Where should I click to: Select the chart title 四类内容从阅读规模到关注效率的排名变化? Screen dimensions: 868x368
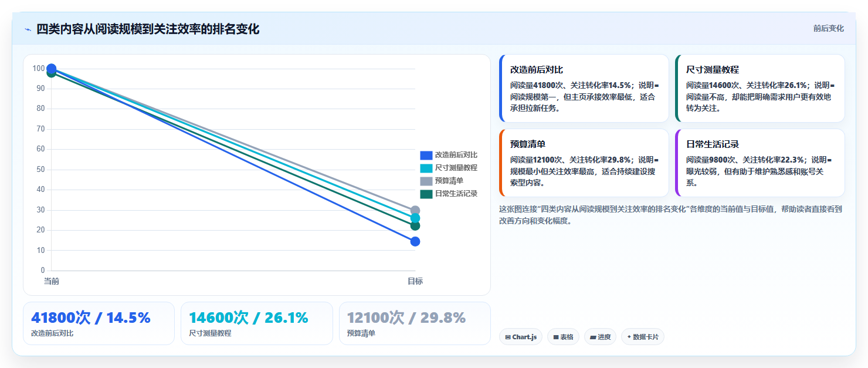tap(148, 29)
